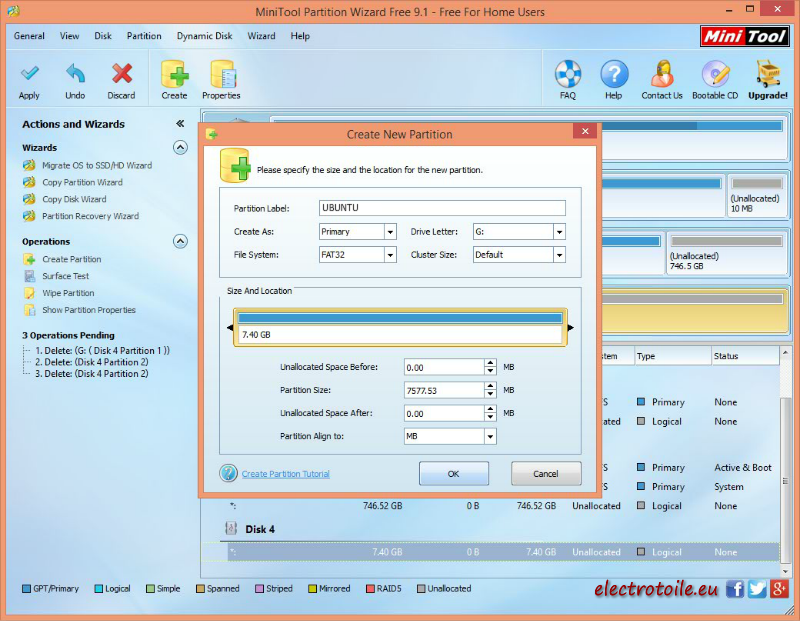Open the Properties toolbar icon
This screenshot has height=624, width=800.
click(222, 74)
